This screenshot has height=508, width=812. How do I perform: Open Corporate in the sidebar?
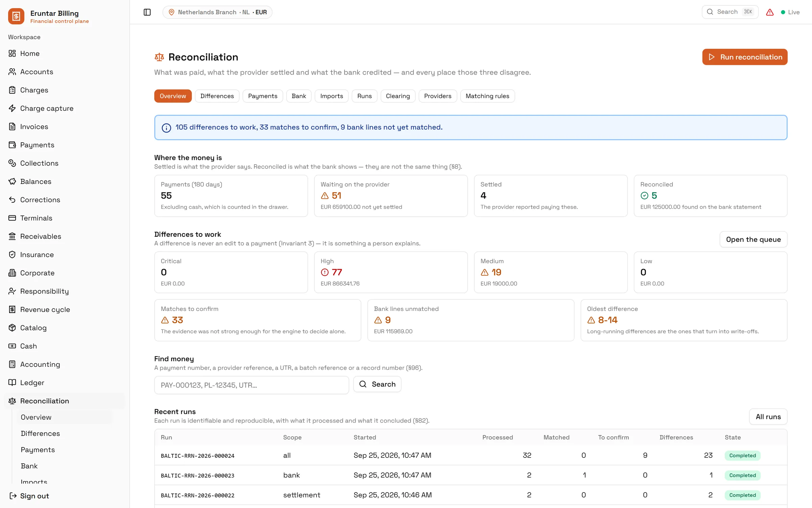(64, 273)
